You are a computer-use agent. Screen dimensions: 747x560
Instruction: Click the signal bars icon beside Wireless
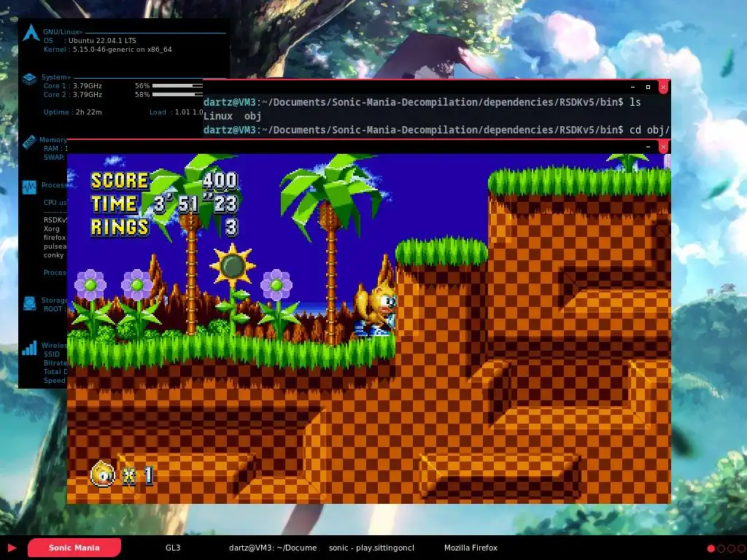[29, 348]
